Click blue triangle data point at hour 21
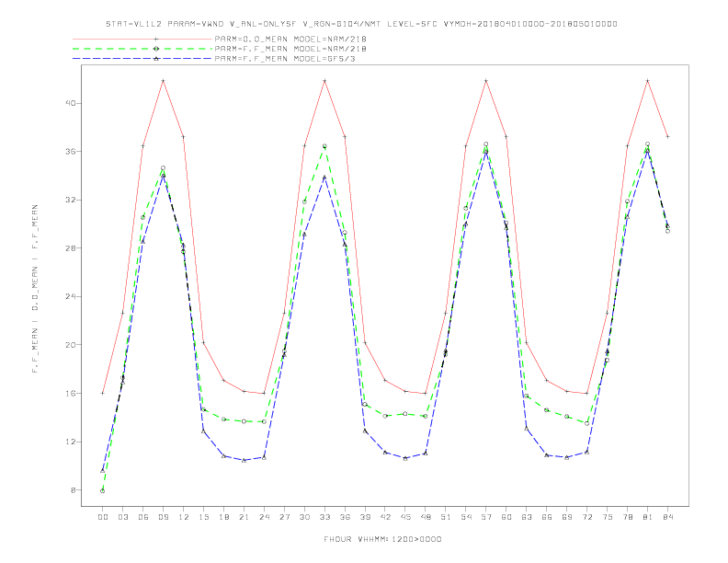 pos(244,460)
